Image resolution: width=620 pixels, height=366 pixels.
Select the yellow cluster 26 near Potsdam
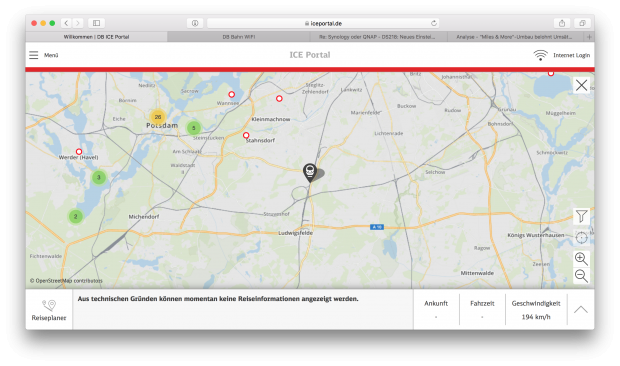point(158,117)
